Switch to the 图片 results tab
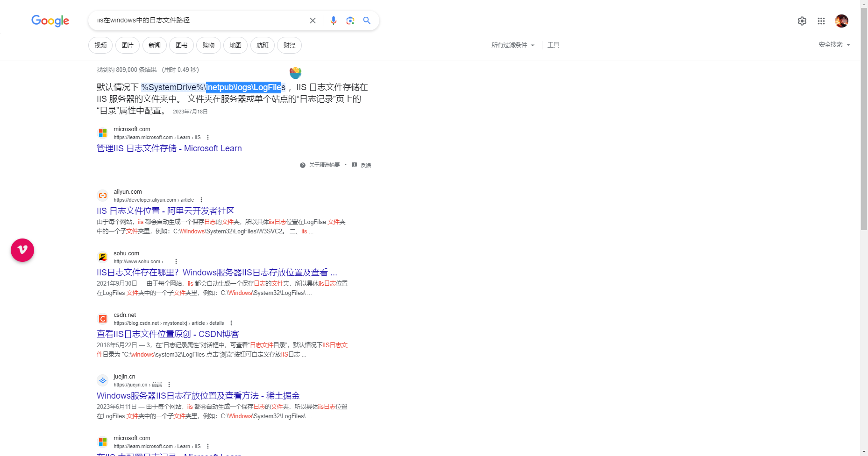This screenshot has width=868, height=456. click(127, 45)
